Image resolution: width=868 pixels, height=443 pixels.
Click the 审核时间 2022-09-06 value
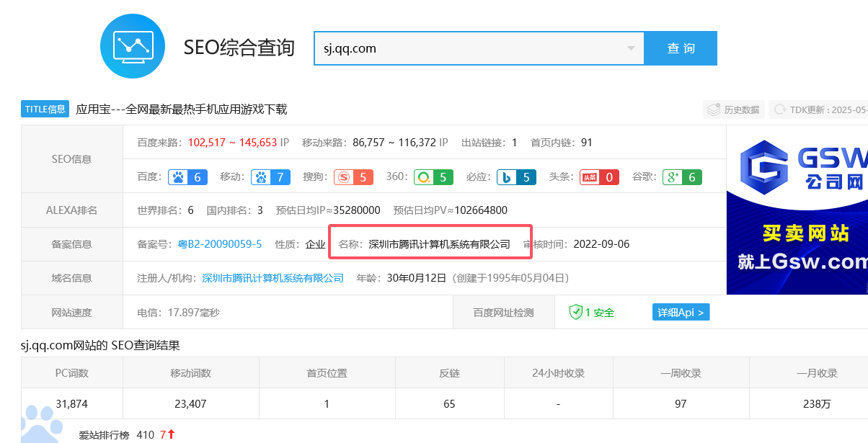coord(601,244)
